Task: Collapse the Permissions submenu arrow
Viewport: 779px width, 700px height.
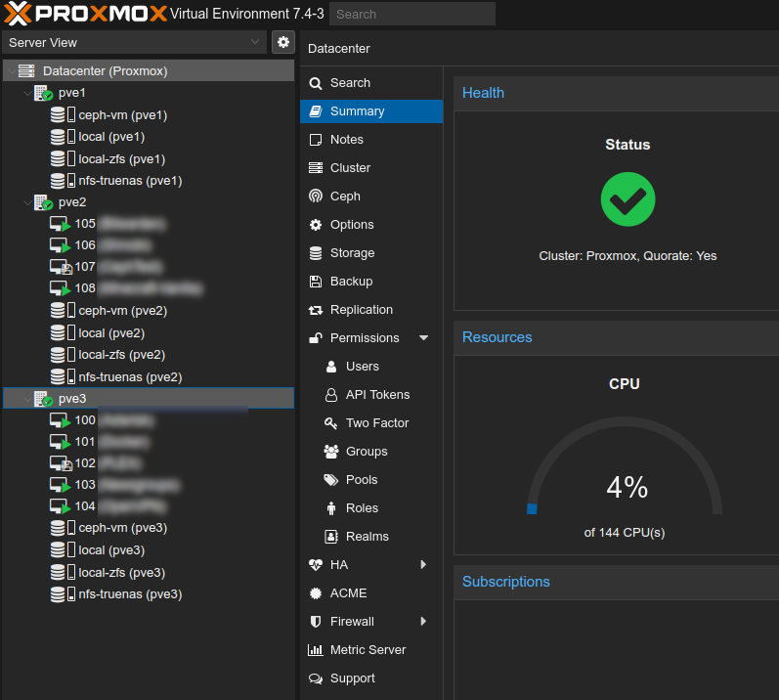Action: (424, 338)
